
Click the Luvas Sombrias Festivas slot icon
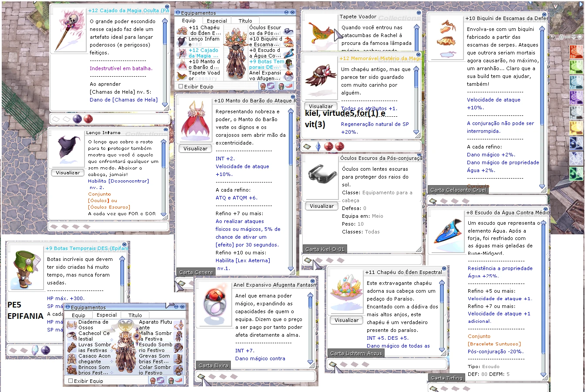pos(72,348)
